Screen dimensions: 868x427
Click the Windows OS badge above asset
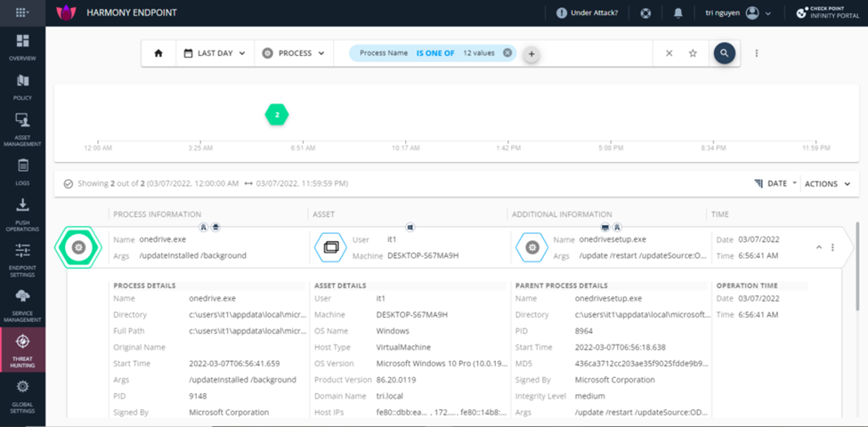[410, 227]
